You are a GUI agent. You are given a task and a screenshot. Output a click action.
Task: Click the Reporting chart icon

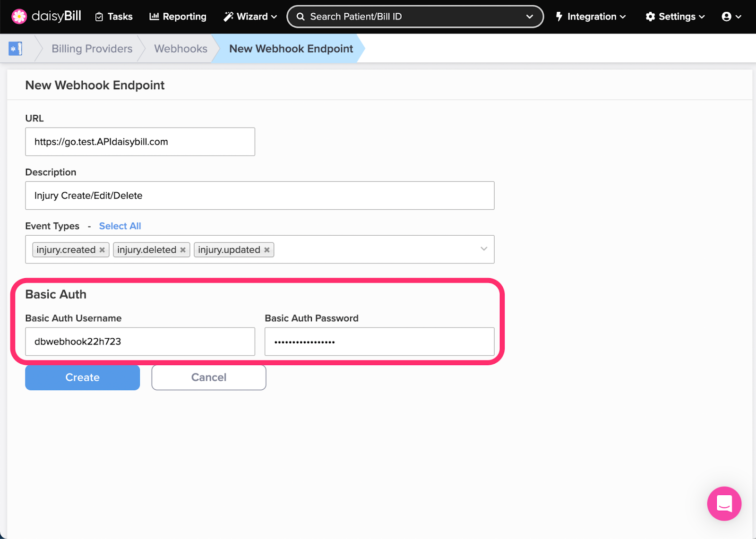coord(154,17)
